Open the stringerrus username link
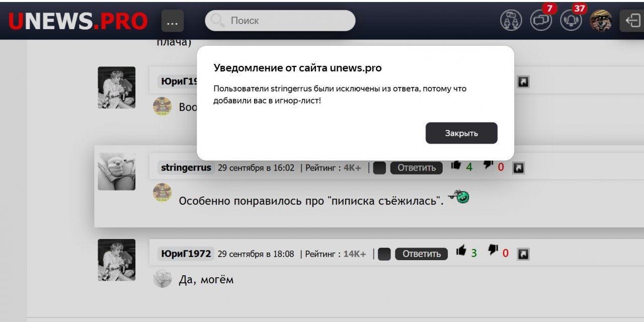This screenshot has height=322, width=644. 186,168
